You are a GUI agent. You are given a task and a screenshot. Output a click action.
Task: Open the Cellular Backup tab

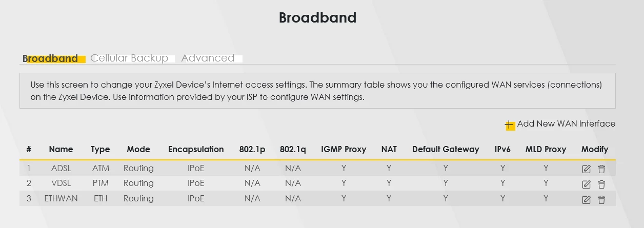[x=129, y=58]
